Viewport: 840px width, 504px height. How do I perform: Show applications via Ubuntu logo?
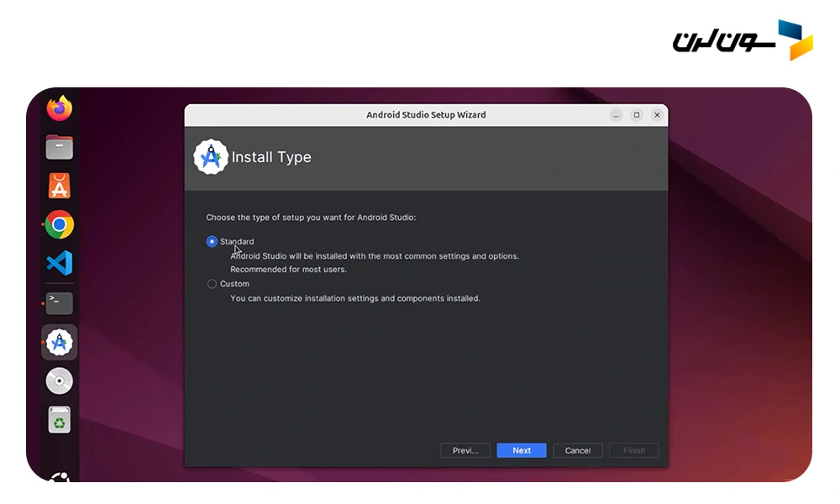(60, 477)
